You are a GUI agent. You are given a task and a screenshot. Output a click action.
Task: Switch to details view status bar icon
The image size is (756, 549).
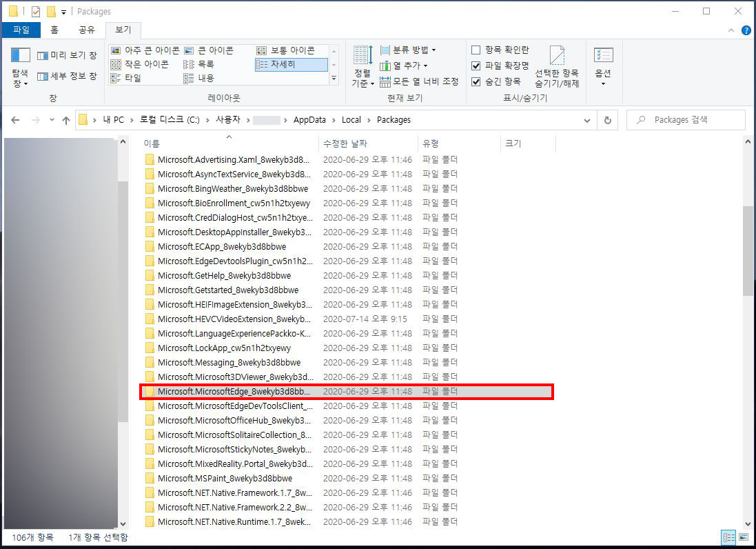(x=728, y=537)
